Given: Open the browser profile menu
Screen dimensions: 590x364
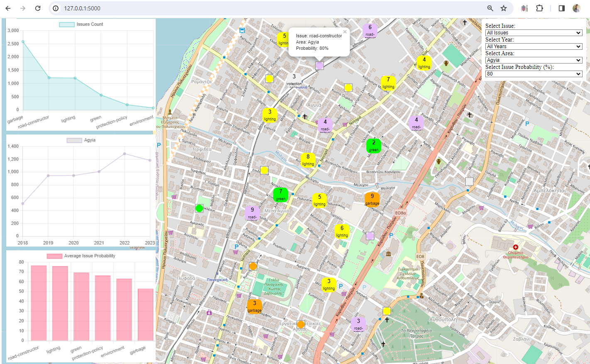Looking at the screenshot, I should [x=577, y=8].
